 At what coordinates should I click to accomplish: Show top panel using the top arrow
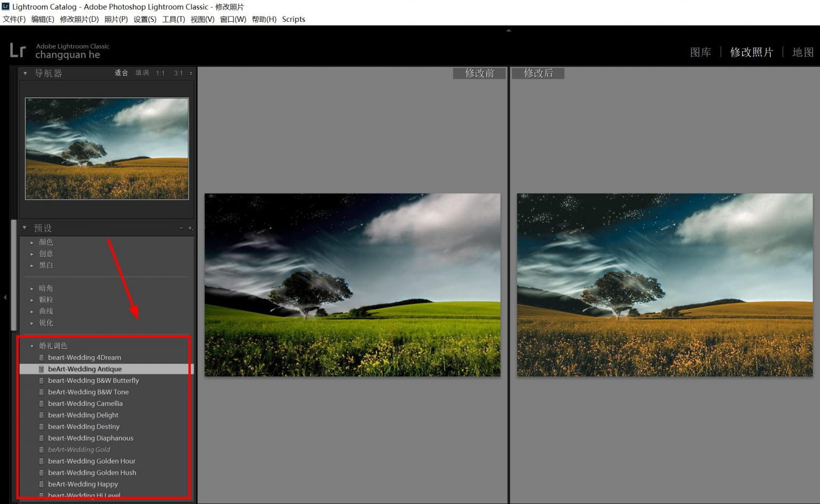coord(508,30)
